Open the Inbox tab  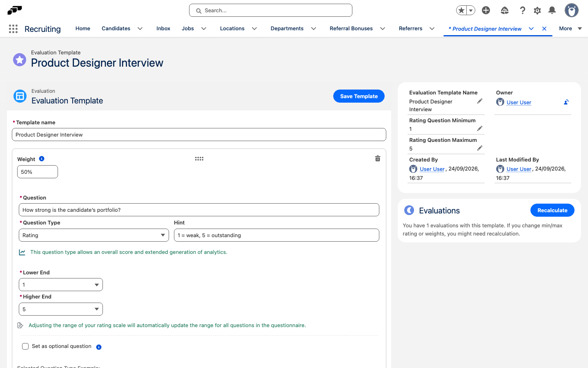pyautogui.click(x=163, y=29)
